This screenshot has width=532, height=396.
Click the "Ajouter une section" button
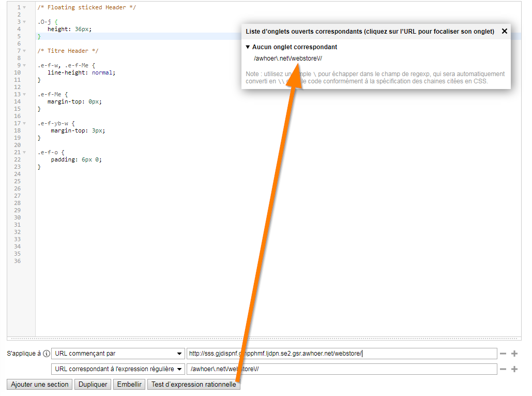tap(39, 385)
